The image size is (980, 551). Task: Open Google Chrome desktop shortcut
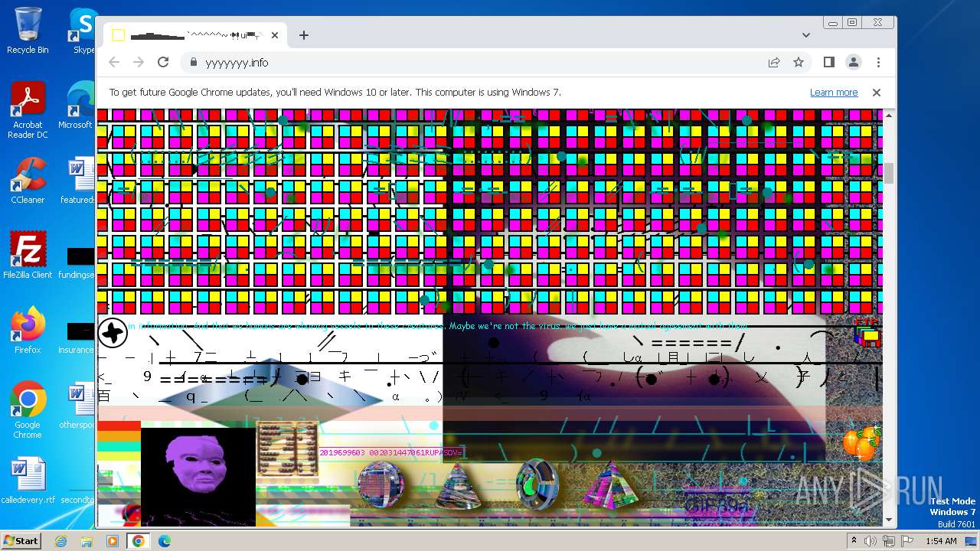(28, 410)
